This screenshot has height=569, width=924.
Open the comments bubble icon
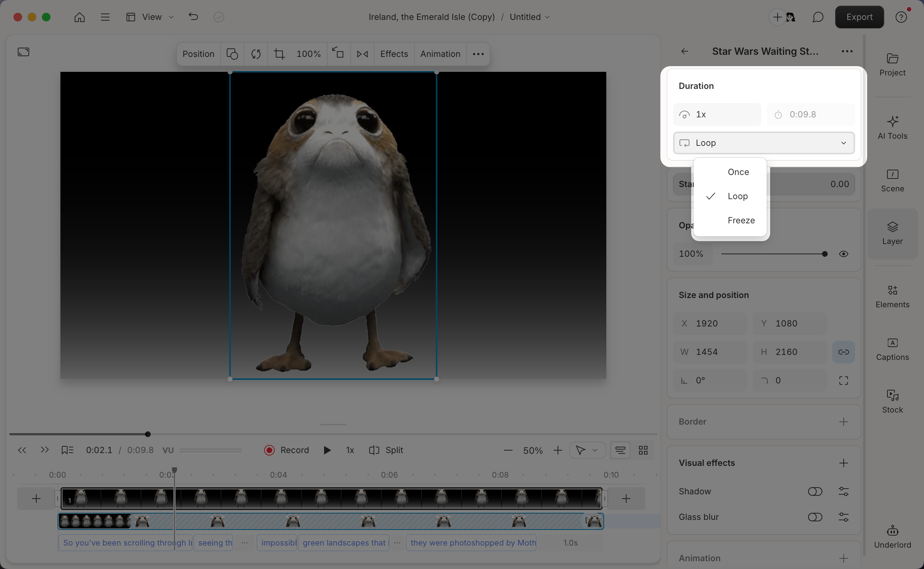[818, 17]
